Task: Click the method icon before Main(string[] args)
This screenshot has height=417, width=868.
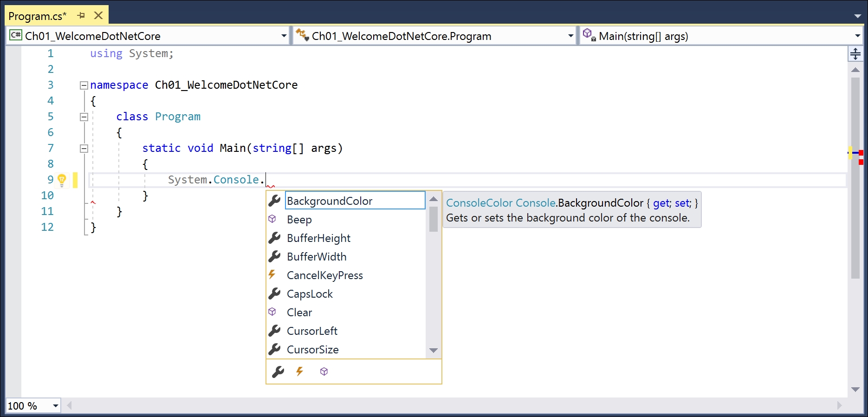Action: tap(589, 35)
